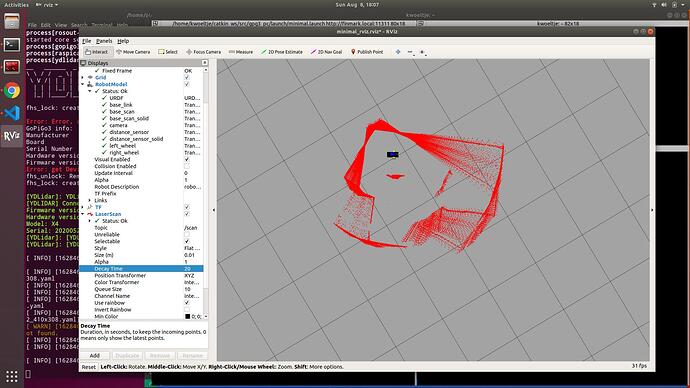This screenshot has width=690, height=388.
Task: Toggle the Grid display checkbox
Action: 187,77
